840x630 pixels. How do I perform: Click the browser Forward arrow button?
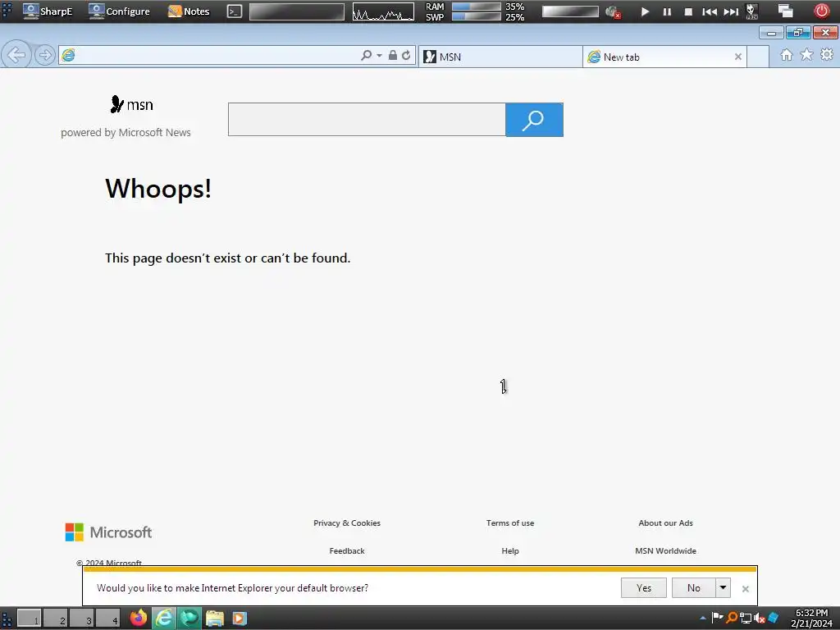[45, 55]
